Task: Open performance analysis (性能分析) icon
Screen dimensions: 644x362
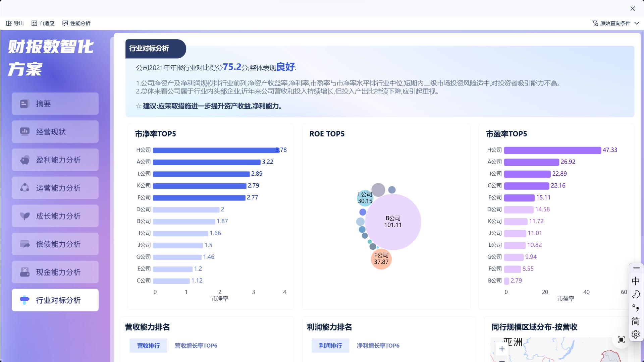Action: click(x=65, y=23)
